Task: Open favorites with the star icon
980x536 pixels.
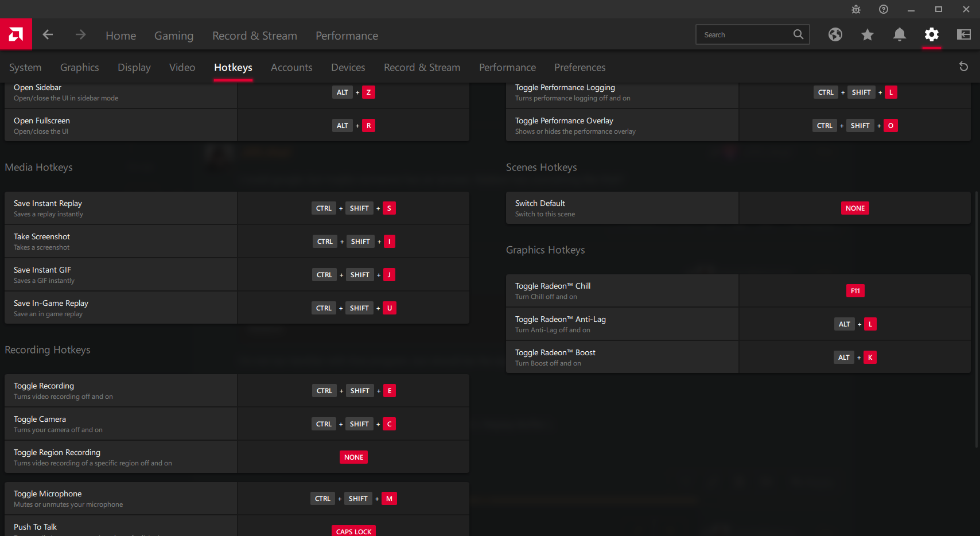Action: pos(868,35)
